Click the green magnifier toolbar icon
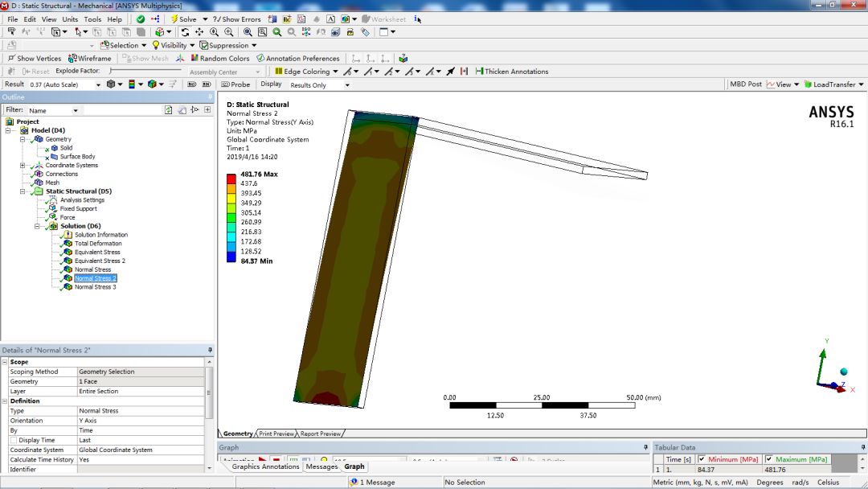 276,32
